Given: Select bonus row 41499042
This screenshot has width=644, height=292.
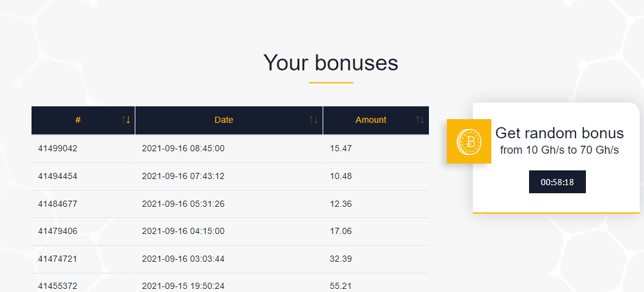Looking at the screenshot, I should pyautogui.click(x=57, y=149).
